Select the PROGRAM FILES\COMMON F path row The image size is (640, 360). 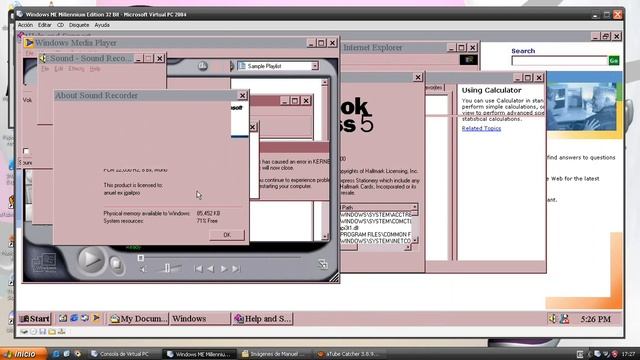tap(376, 234)
